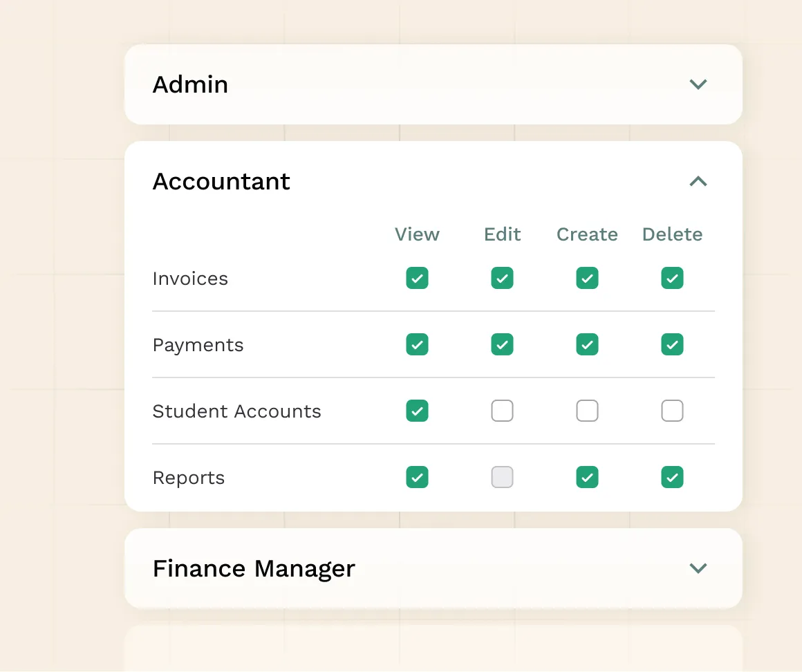Image resolution: width=802 pixels, height=672 pixels.
Task: Uncheck Delete permission for Payments
Action: click(672, 345)
